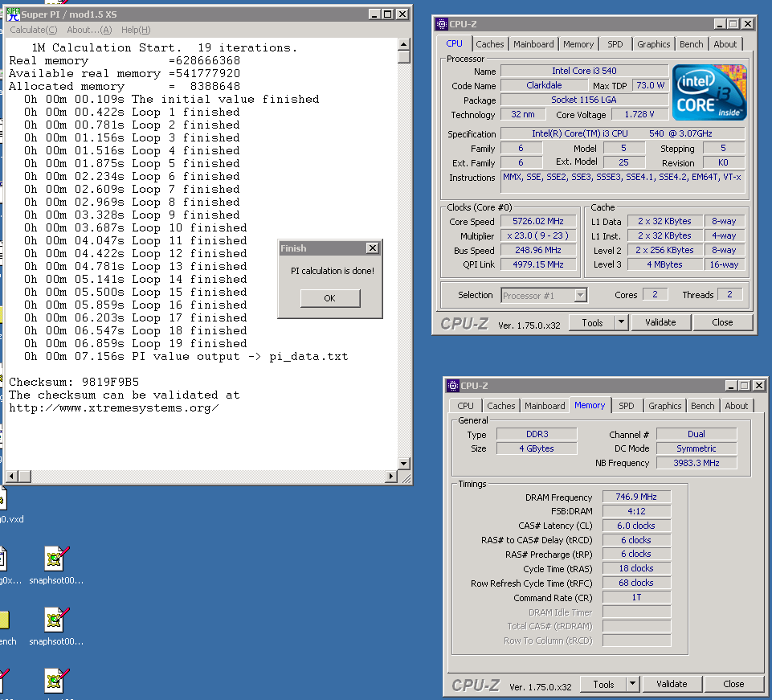Click the xtremesystems.org URL text
This screenshot has width=772, height=700.
point(114,408)
